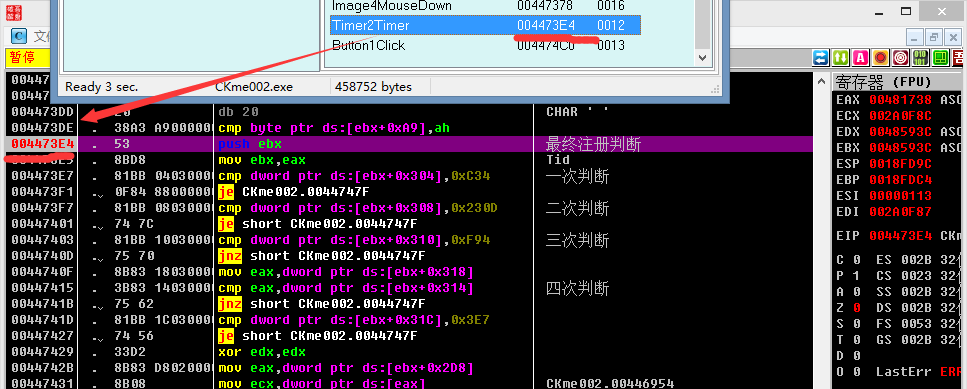Click EDX register value 0048593C

click(900, 131)
